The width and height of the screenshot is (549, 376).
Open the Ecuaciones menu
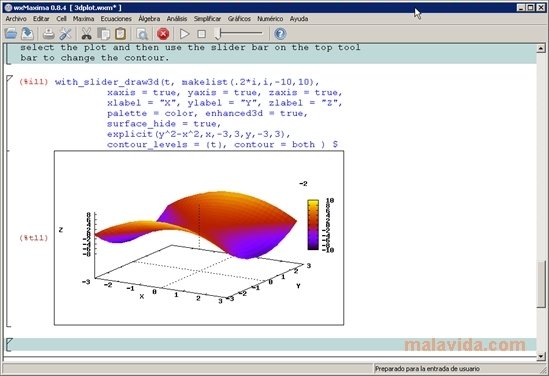pyautogui.click(x=116, y=19)
